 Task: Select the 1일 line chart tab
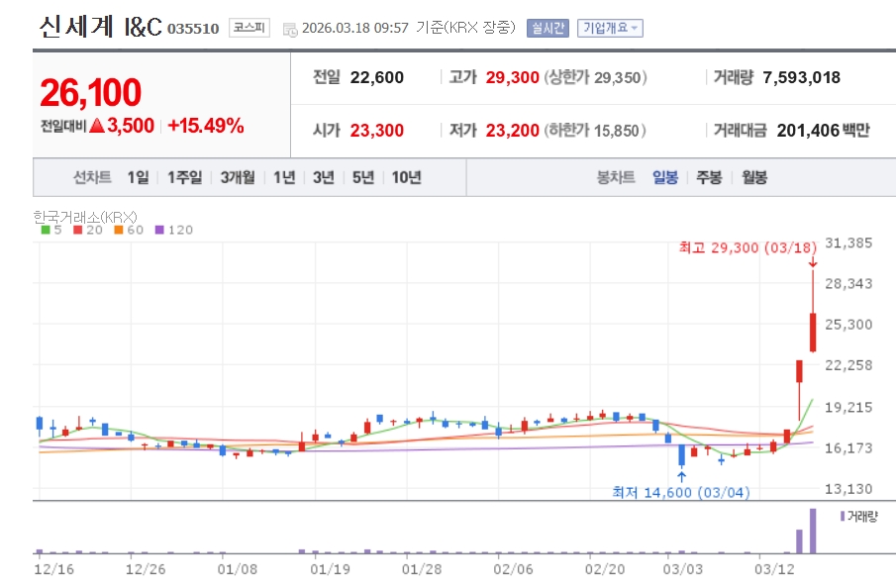[x=138, y=178]
